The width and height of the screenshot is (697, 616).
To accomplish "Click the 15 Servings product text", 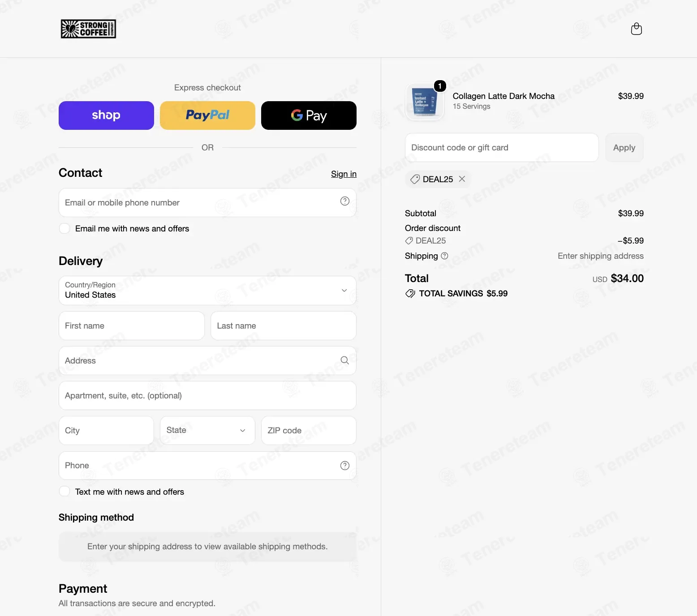I will pos(471,107).
